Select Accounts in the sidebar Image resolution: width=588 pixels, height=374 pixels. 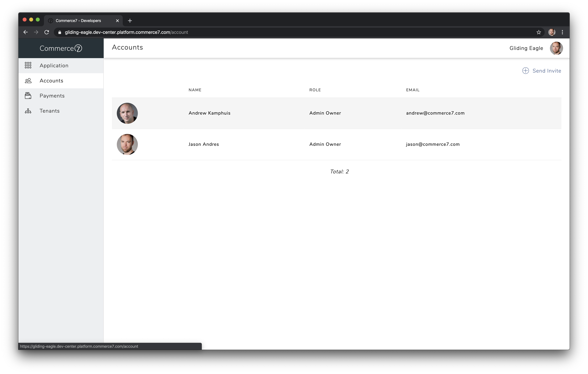coord(61,81)
